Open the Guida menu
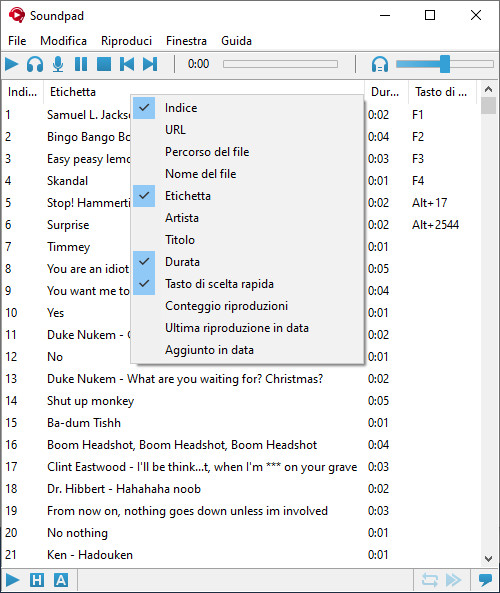This screenshot has width=500, height=593. 236,41
